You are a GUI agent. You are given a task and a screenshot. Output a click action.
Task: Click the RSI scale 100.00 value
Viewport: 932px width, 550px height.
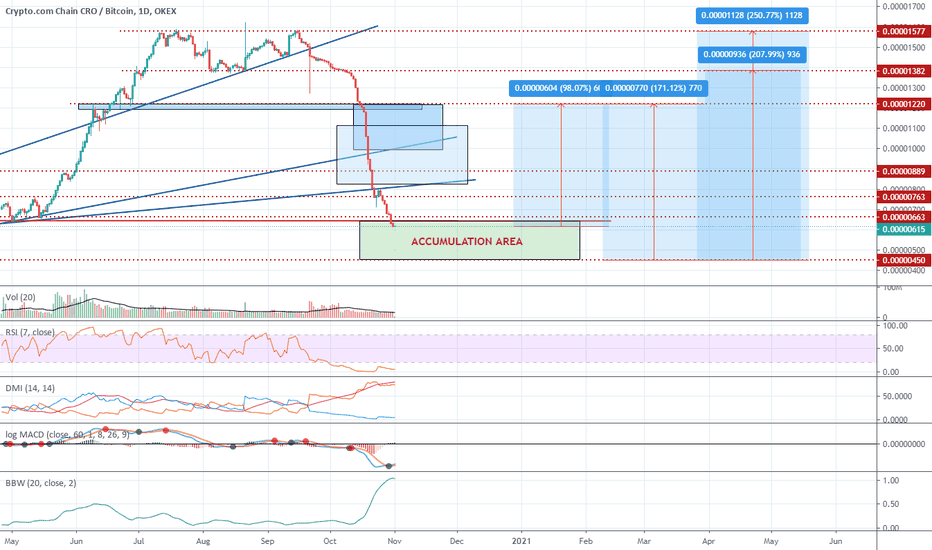coord(895,326)
